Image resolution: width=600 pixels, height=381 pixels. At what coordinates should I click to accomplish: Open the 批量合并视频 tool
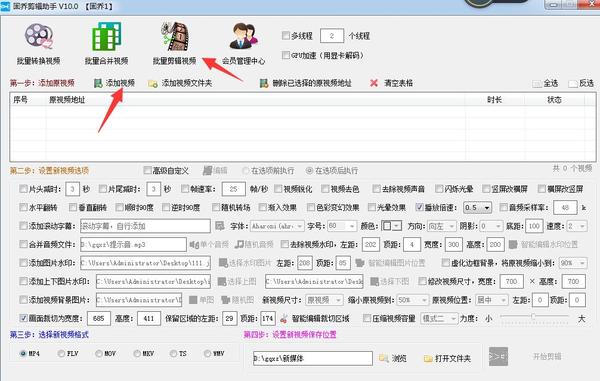[106, 44]
